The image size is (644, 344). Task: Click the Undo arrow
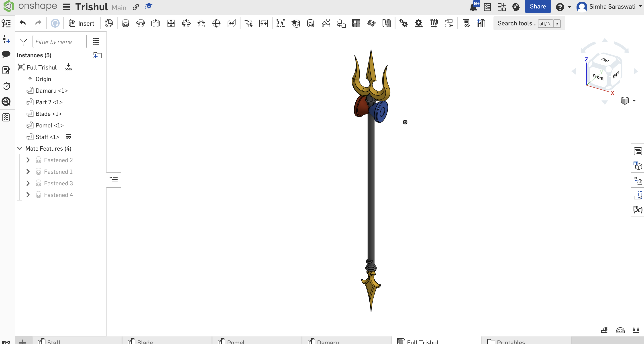point(23,23)
